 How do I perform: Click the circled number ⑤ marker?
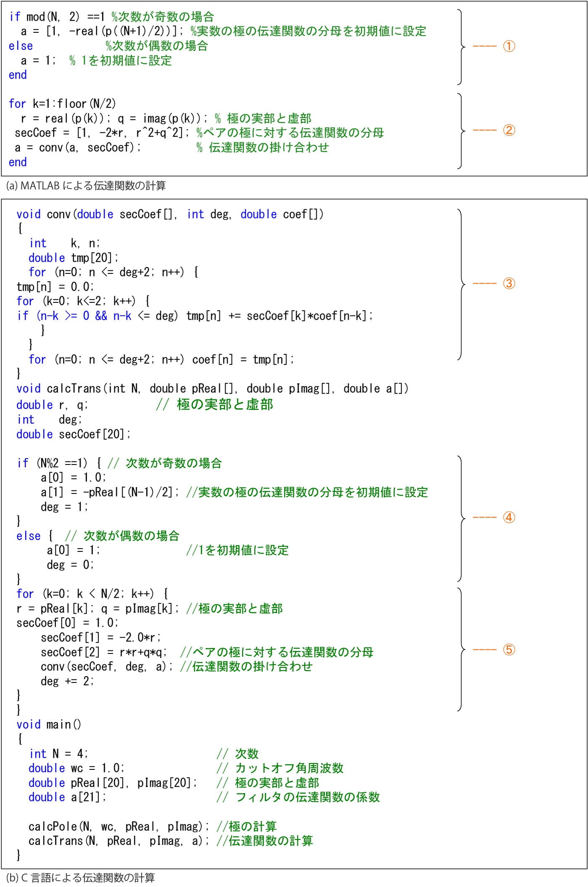tap(509, 650)
